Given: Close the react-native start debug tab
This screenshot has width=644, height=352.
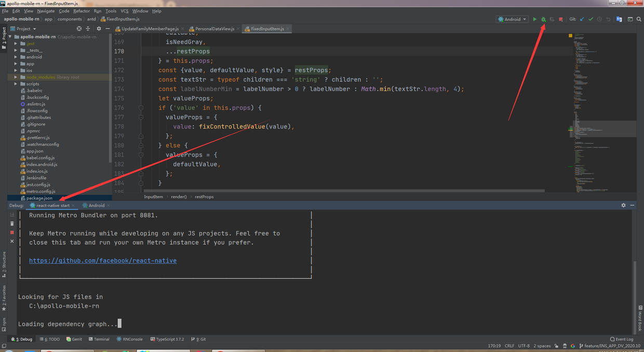Looking at the screenshot, I should tap(73, 205).
